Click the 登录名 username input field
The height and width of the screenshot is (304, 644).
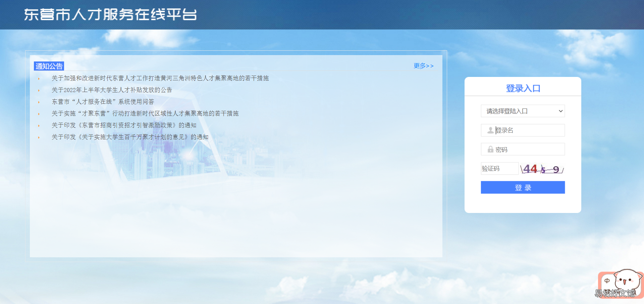pyautogui.click(x=523, y=130)
